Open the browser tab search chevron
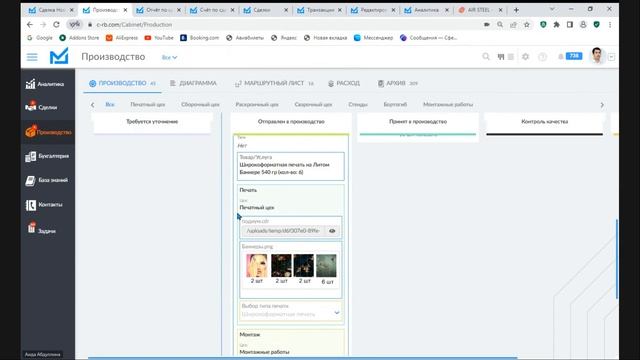Screen dimensions: 640x360 pos(552,9)
